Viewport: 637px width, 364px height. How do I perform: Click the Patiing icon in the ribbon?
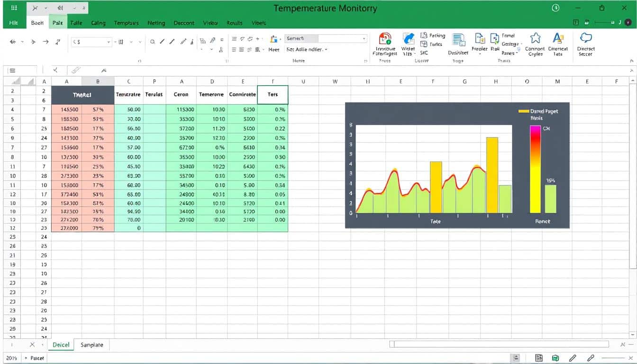[x=424, y=36]
